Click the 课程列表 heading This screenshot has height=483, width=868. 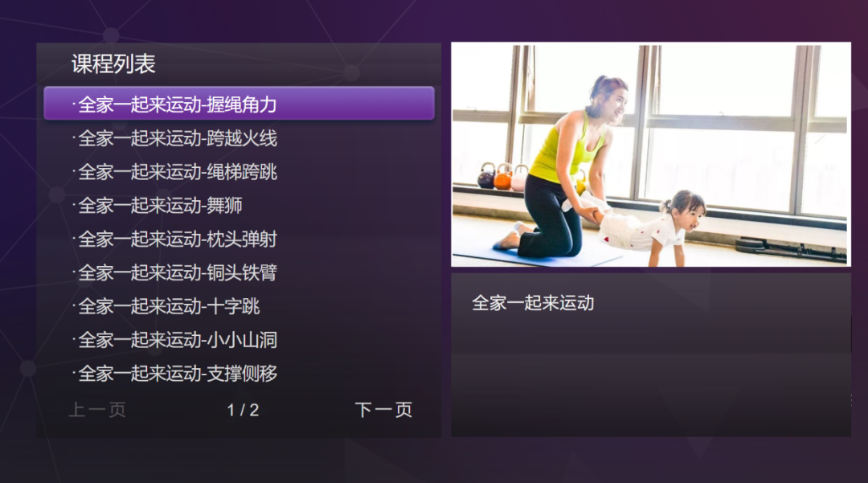[x=113, y=64]
